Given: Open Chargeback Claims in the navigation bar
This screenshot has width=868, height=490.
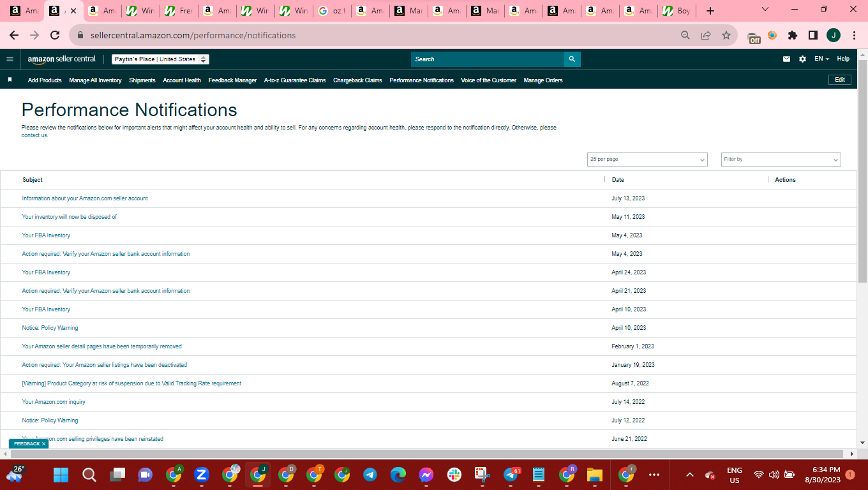Looking at the screenshot, I should (x=357, y=80).
